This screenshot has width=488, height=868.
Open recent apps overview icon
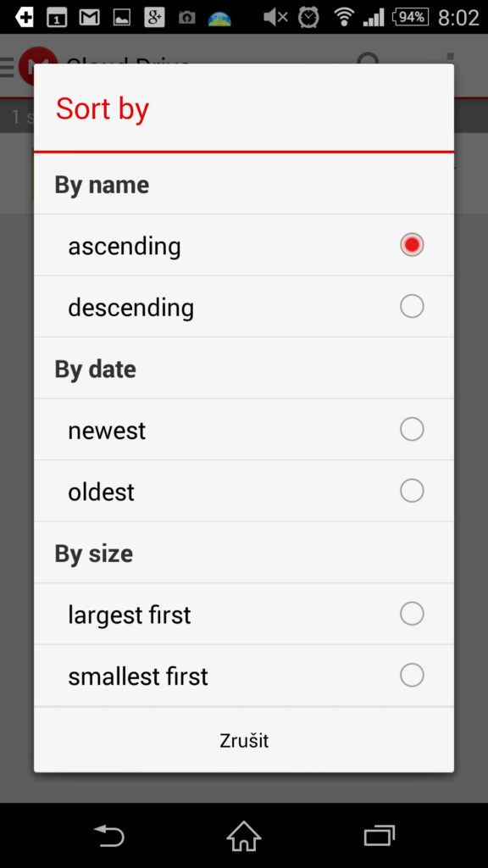tap(379, 835)
